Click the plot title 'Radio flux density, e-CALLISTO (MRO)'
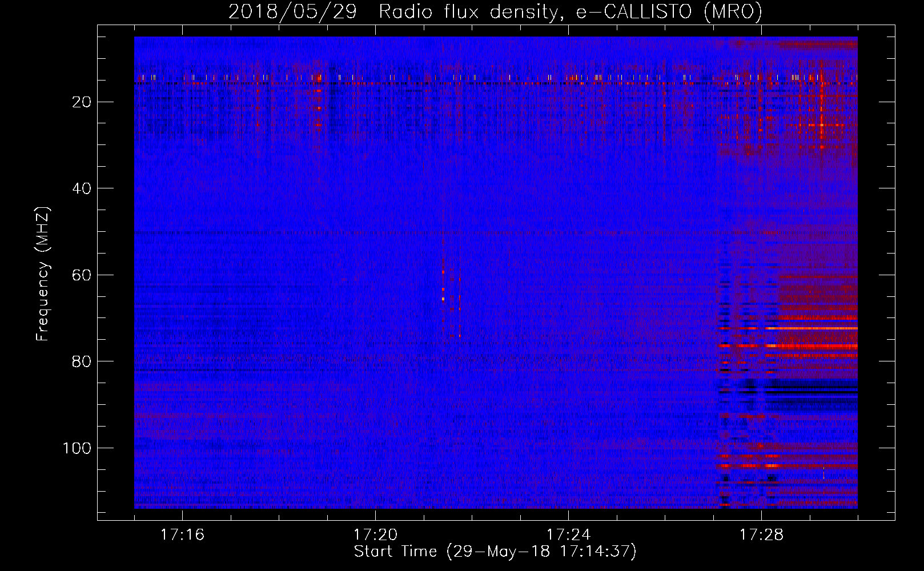The height and width of the screenshot is (571, 924). click(x=571, y=11)
